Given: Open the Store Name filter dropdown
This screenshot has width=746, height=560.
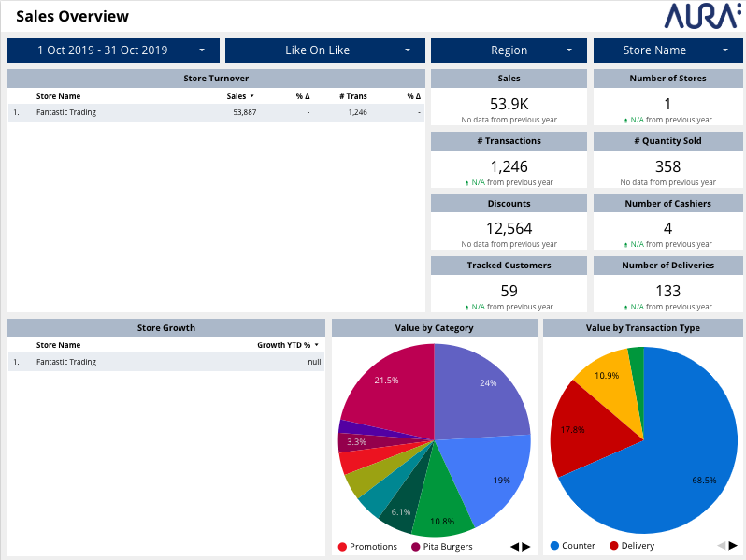Looking at the screenshot, I should (x=668, y=50).
